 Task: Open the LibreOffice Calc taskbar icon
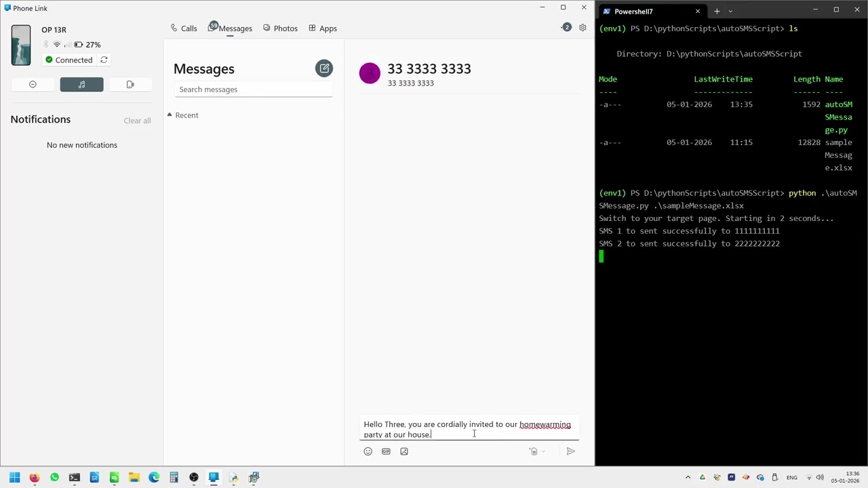pos(114,477)
